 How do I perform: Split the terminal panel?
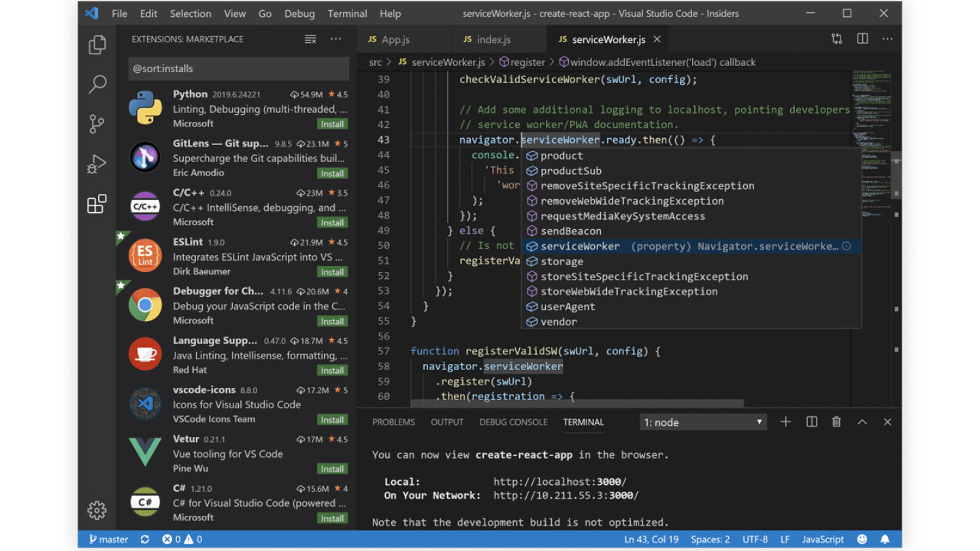(x=811, y=422)
